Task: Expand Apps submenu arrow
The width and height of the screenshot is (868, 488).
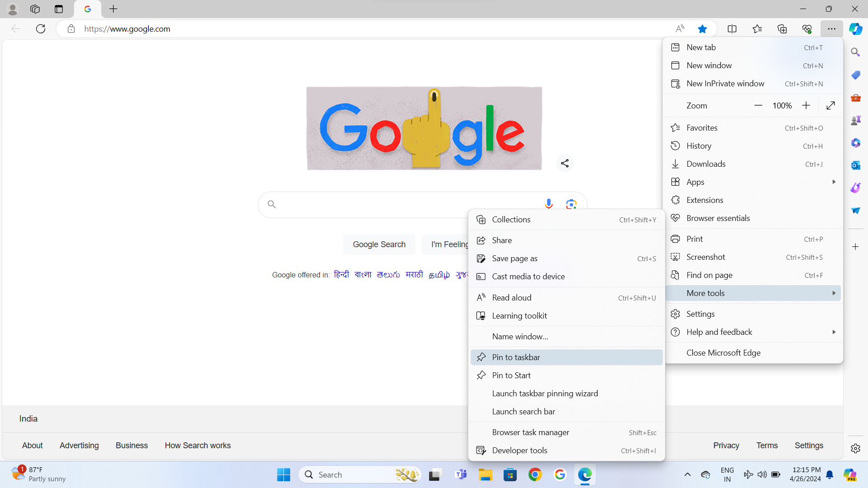Action: tap(834, 182)
